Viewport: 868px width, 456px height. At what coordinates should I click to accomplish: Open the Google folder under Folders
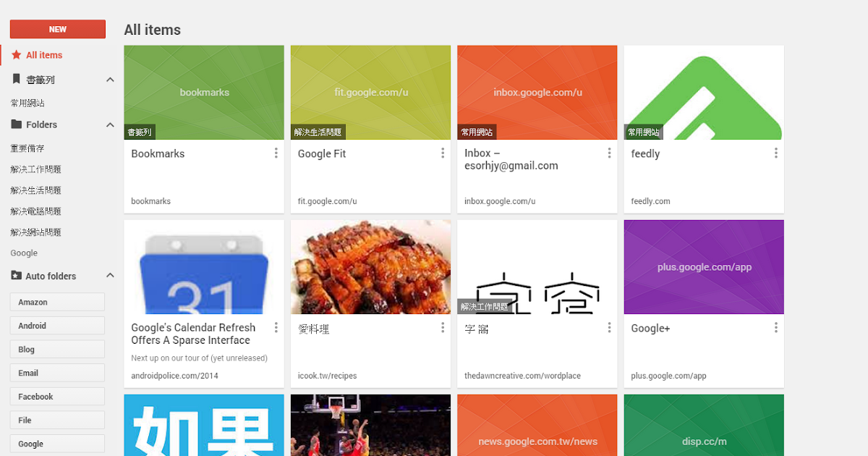24,253
